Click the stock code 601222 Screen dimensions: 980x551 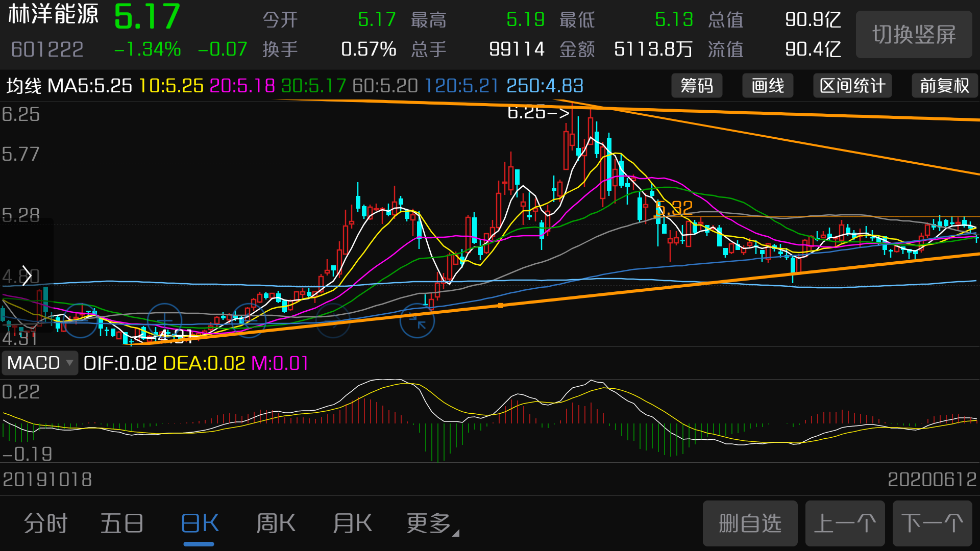pyautogui.click(x=47, y=49)
